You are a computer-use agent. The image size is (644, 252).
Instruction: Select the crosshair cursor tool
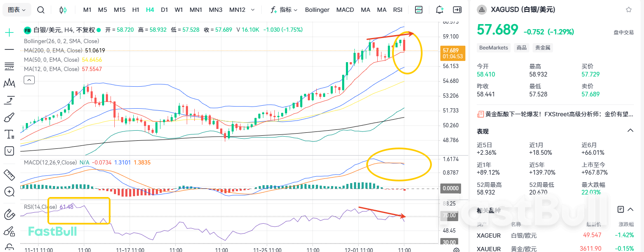8,32
